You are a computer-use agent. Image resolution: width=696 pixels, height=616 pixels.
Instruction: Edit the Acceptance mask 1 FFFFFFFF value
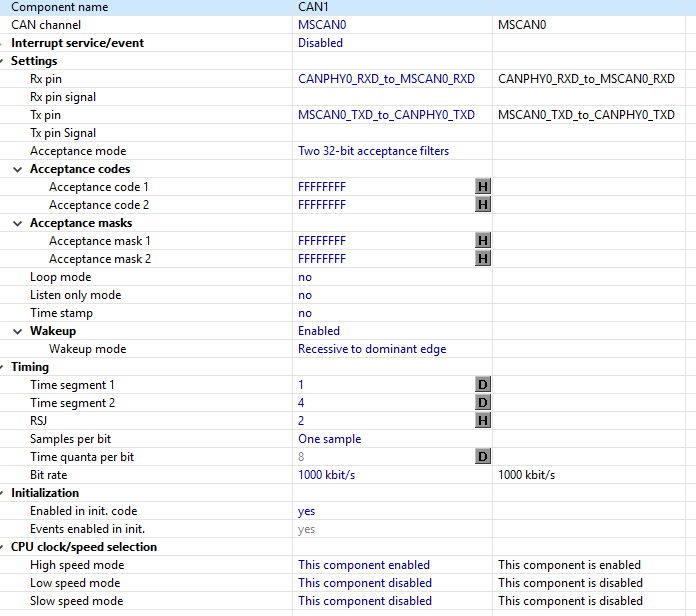[x=322, y=241]
